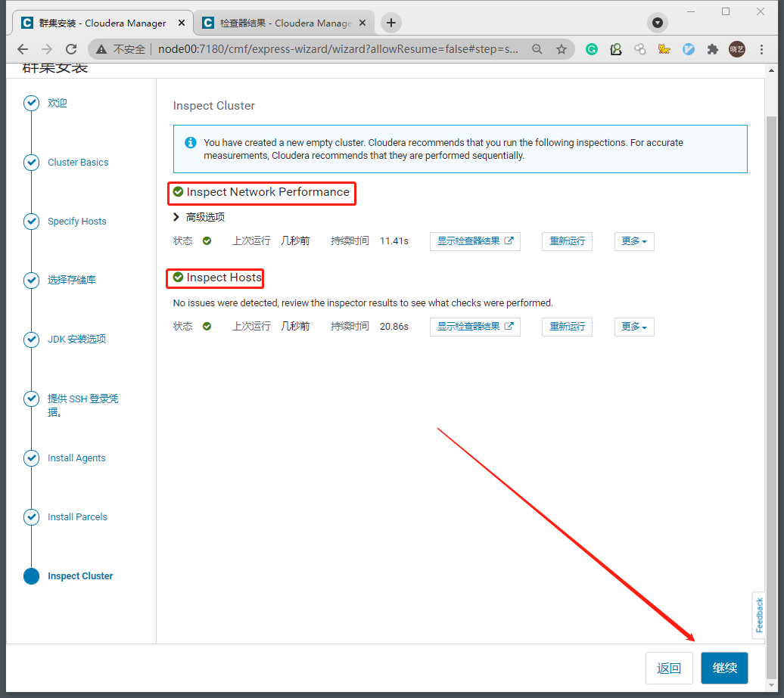The height and width of the screenshot is (698, 784).
Task: Close the 检查器结果 tab
Action: click(362, 23)
